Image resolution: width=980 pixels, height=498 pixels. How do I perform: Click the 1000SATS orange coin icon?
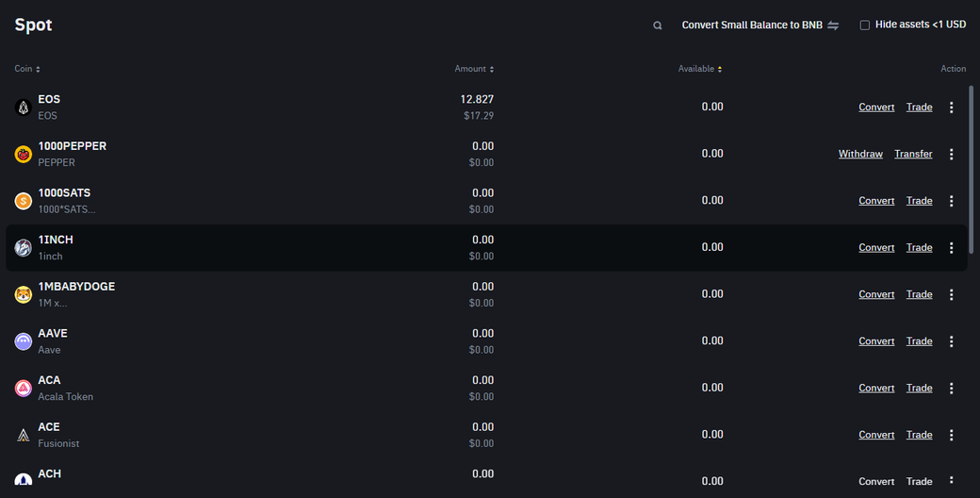[24, 201]
